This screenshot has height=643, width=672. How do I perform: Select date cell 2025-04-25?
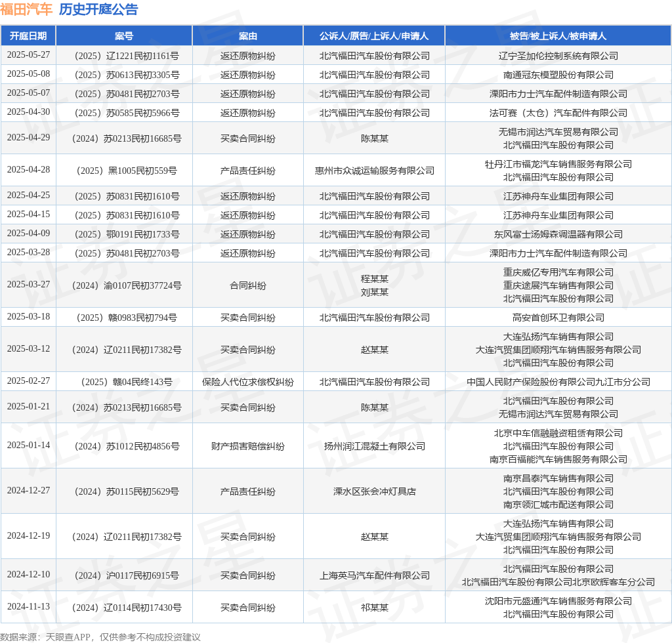28,196
